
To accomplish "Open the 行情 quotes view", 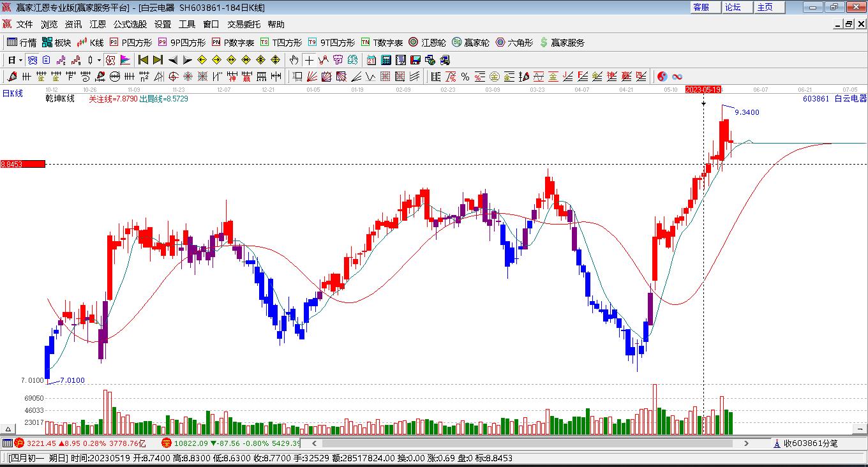I will [21, 43].
